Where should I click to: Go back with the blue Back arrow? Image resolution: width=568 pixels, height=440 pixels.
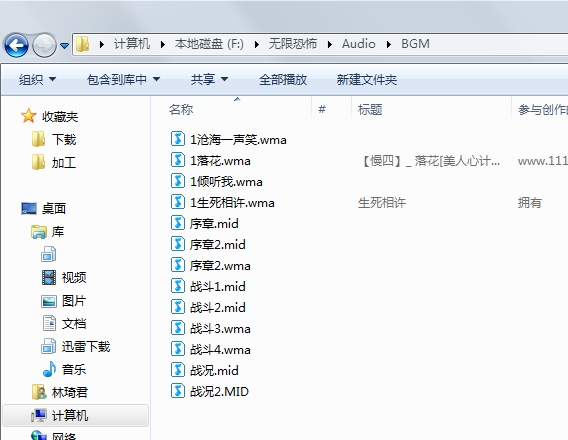click(x=16, y=45)
